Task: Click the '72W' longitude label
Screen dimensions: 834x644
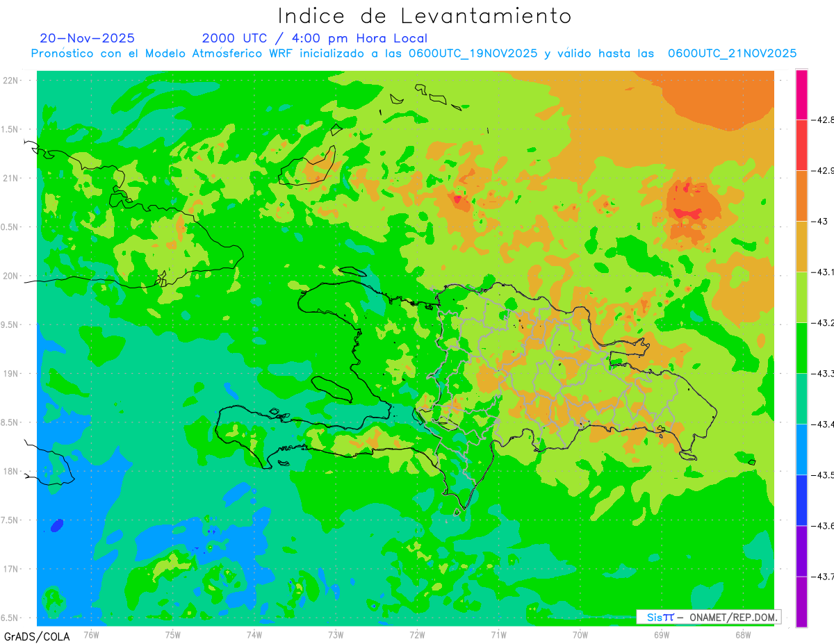Action: point(417,635)
